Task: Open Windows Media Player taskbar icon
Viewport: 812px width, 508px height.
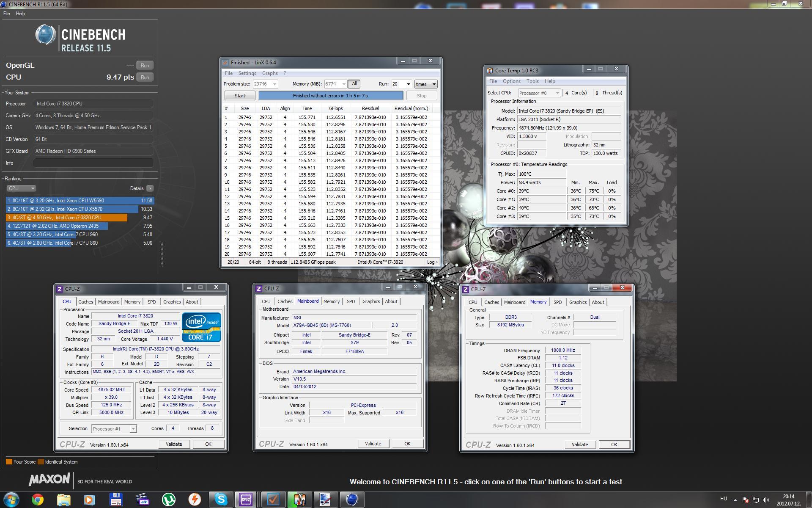Action: (x=90, y=500)
